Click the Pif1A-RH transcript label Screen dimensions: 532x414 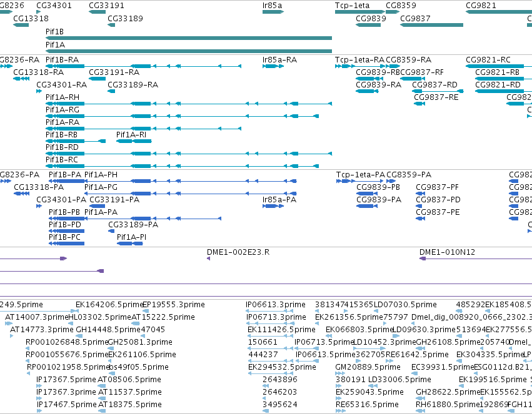tap(63, 97)
